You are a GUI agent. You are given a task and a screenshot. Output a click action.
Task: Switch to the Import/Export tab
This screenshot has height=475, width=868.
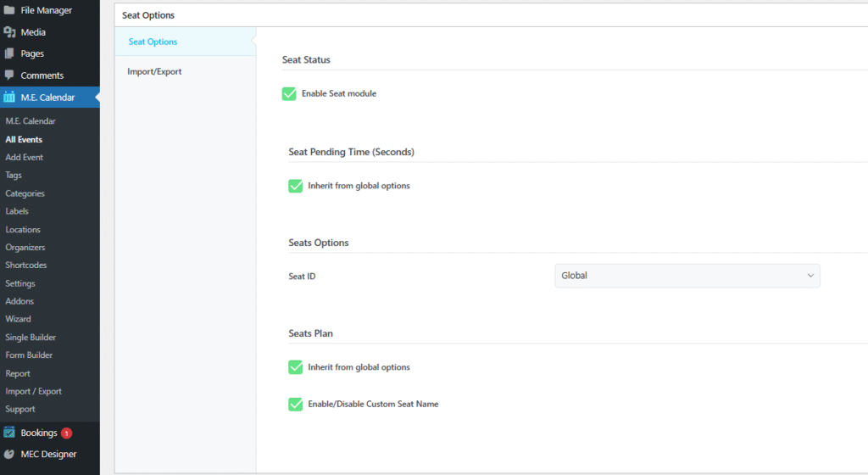[x=154, y=72]
